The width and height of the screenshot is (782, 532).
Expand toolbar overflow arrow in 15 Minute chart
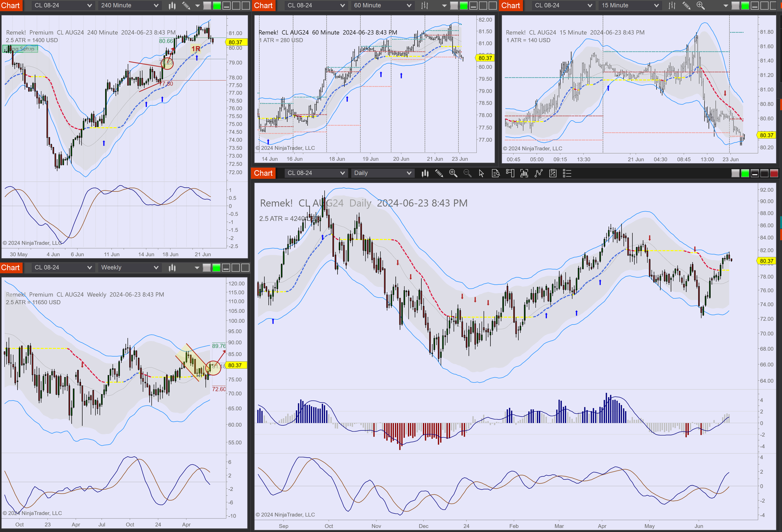coord(725,6)
